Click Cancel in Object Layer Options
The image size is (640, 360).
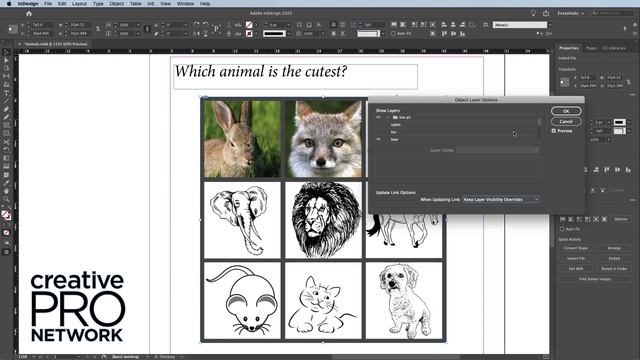pyautogui.click(x=566, y=121)
